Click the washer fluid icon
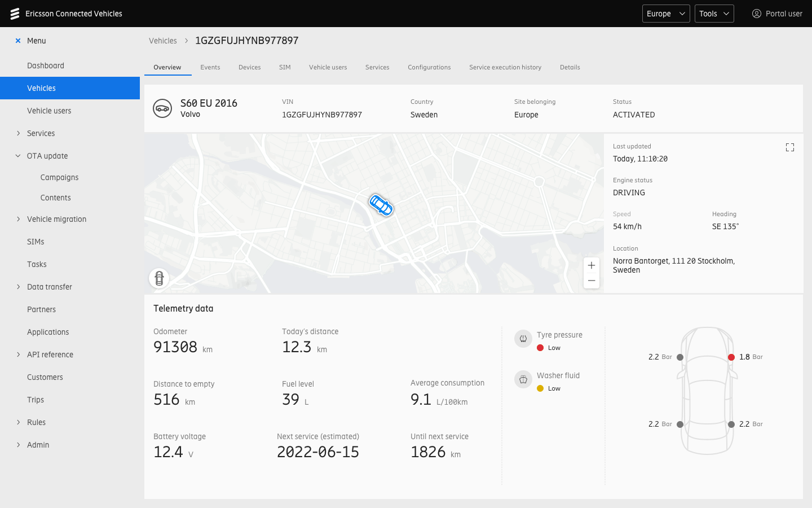The height and width of the screenshot is (508, 812). [x=523, y=379]
